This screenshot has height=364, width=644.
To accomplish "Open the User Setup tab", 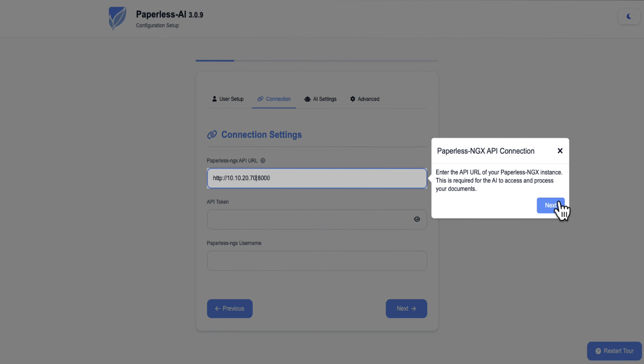I will click(228, 99).
